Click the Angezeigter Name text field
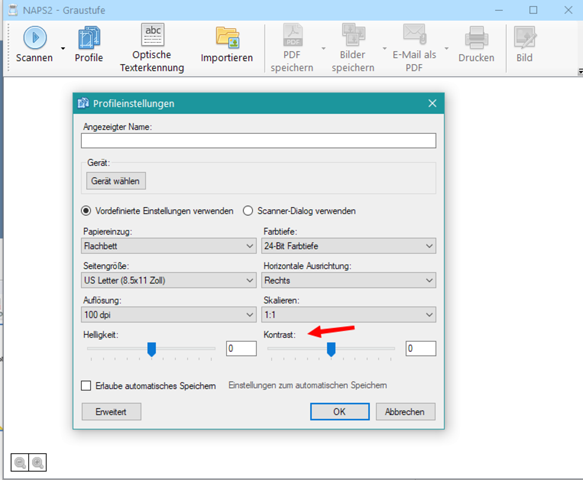The width and height of the screenshot is (583, 480). [258, 141]
